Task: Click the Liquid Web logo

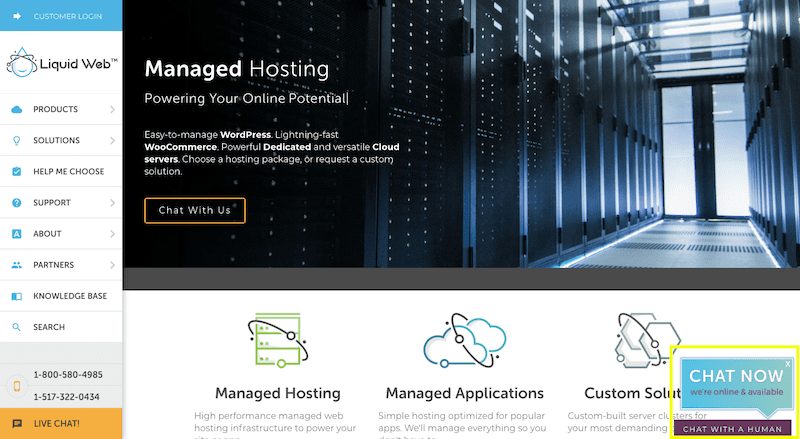Action: (x=61, y=63)
